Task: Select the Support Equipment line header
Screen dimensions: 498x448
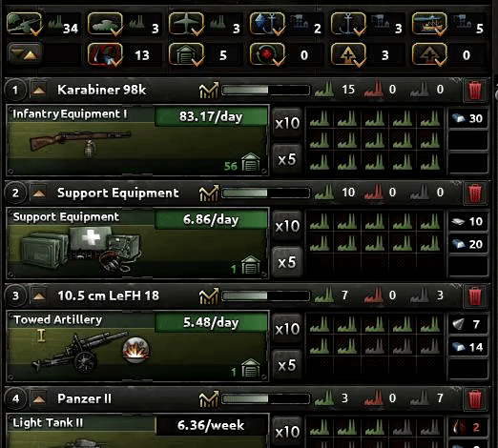Action: pos(118,193)
